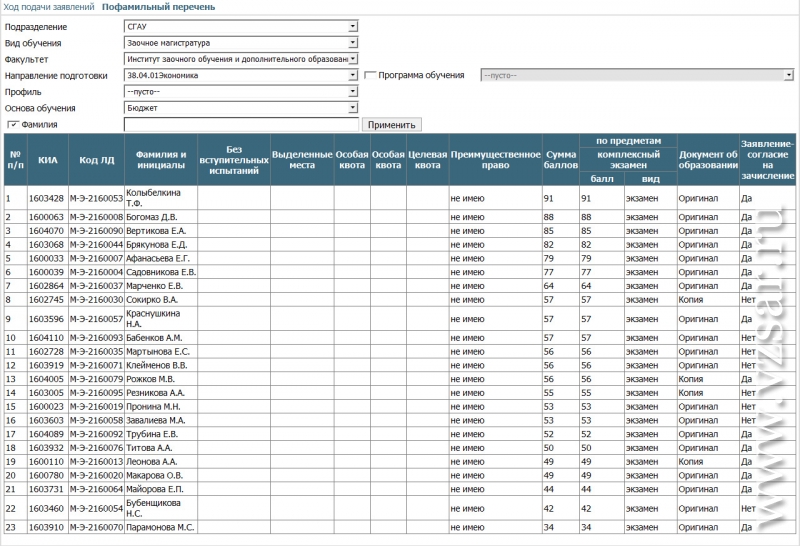Click the Преимущественное право column header
The image size is (800, 546).
click(495, 160)
